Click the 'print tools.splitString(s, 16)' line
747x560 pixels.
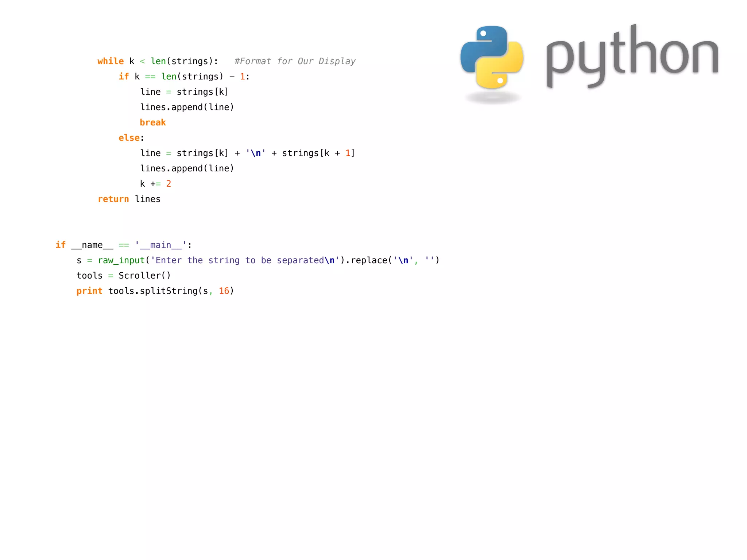(155, 291)
